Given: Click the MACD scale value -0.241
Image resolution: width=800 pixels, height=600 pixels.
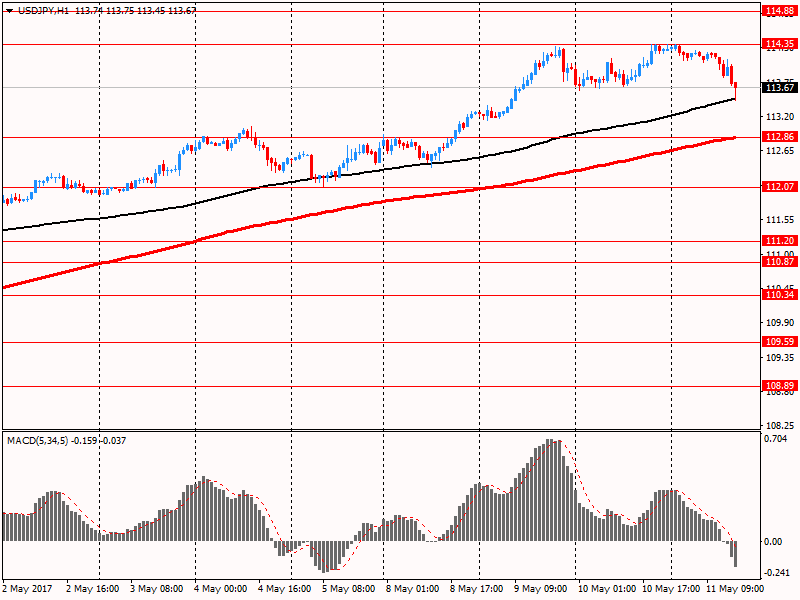Looking at the screenshot, I should [778, 572].
